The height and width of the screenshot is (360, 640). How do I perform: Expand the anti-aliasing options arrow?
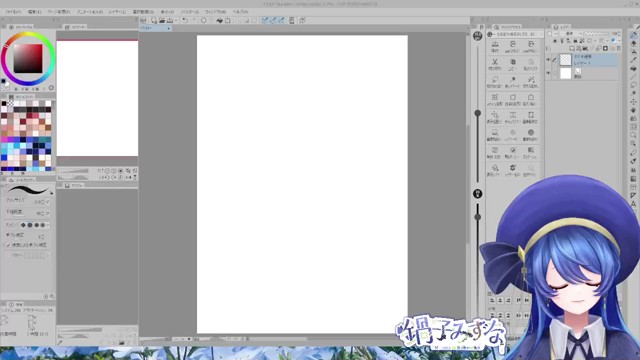pyautogui.click(x=48, y=225)
